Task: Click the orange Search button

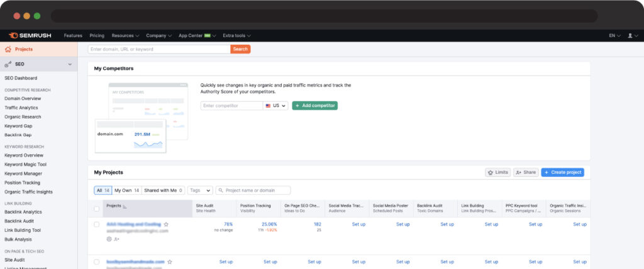Action: tap(240, 49)
